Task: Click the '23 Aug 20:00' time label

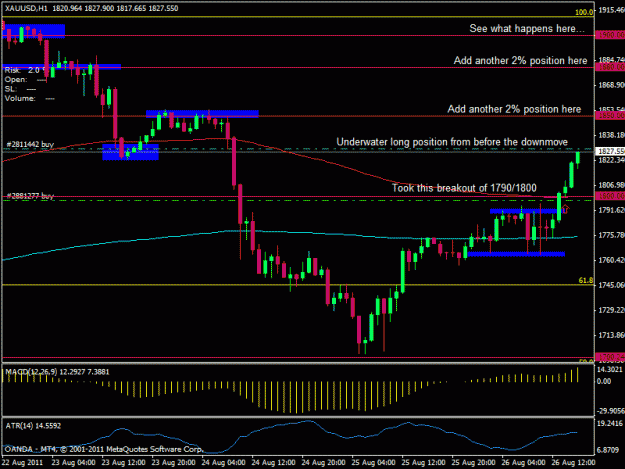Action: click(x=173, y=463)
